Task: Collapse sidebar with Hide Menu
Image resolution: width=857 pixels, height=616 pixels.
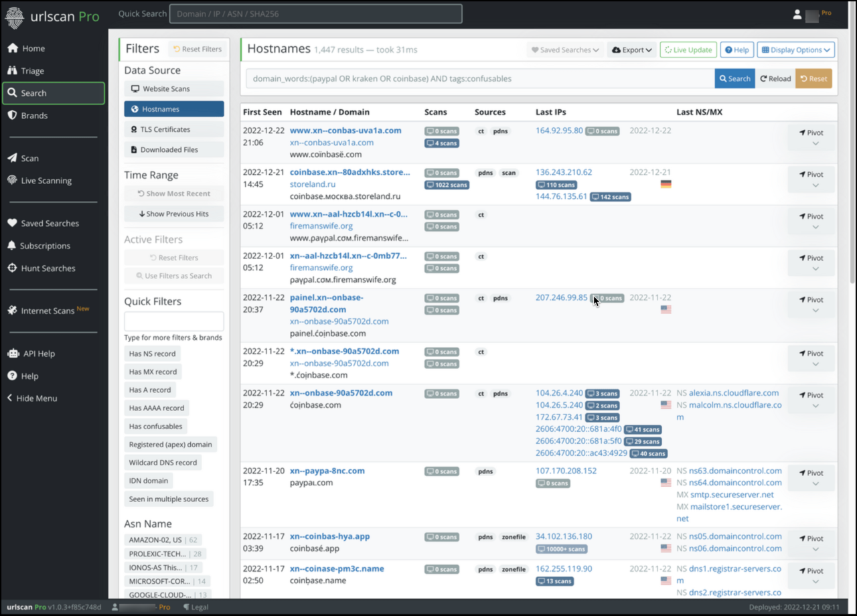Action: click(x=36, y=398)
